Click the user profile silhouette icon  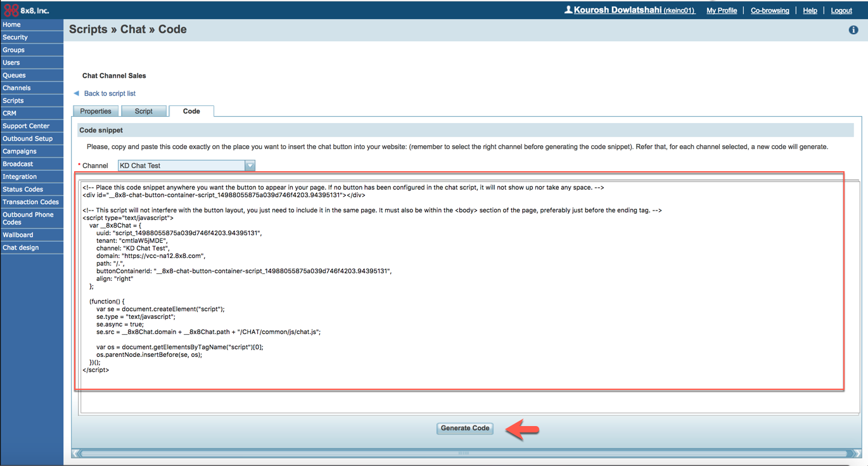point(568,10)
